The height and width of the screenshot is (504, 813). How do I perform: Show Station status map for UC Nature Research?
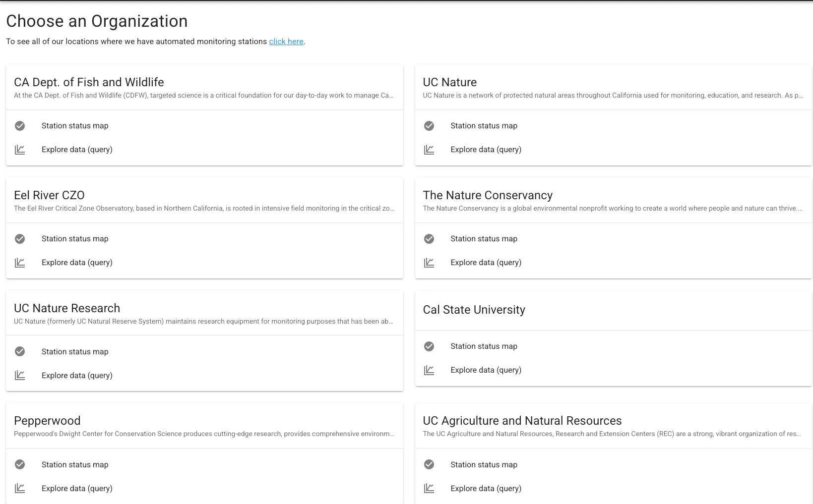75,352
